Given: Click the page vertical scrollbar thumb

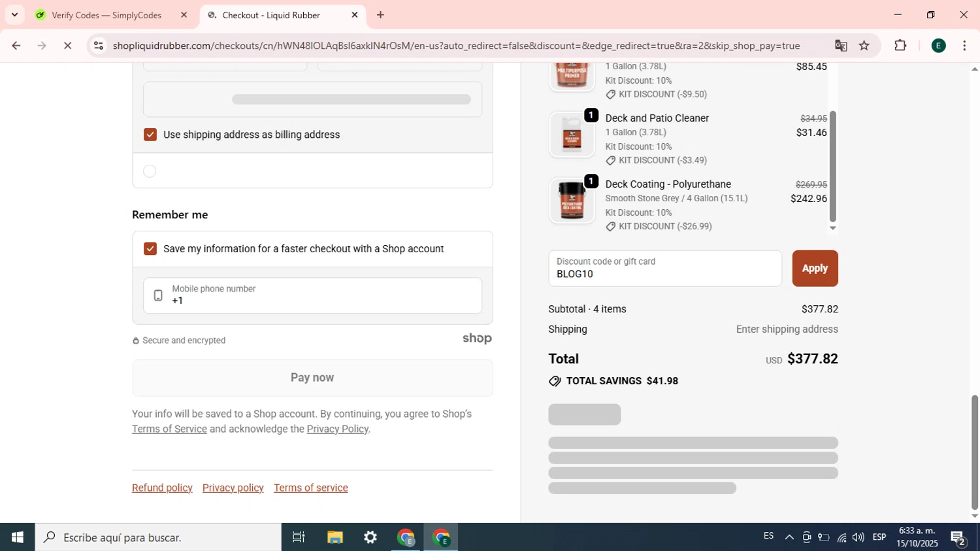Looking at the screenshot, I should point(975,452).
